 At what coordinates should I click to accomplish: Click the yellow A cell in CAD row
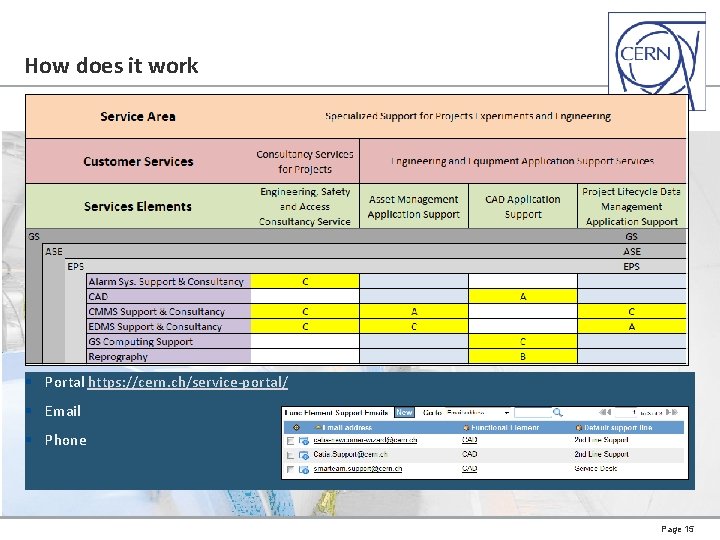[x=523, y=297]
